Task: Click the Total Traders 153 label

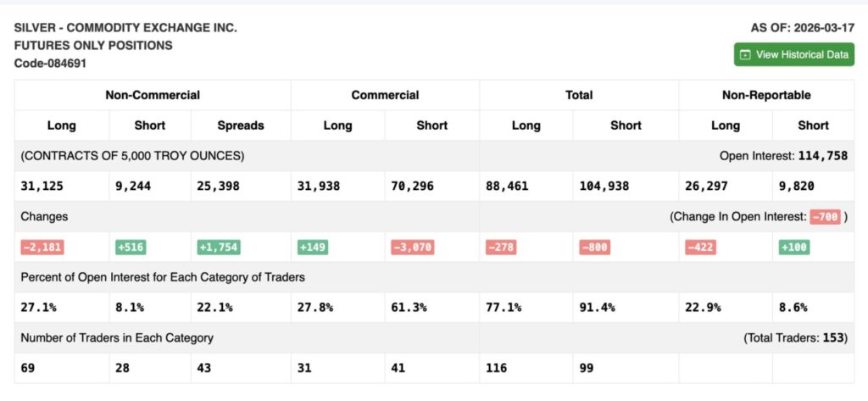Action: 795,337
